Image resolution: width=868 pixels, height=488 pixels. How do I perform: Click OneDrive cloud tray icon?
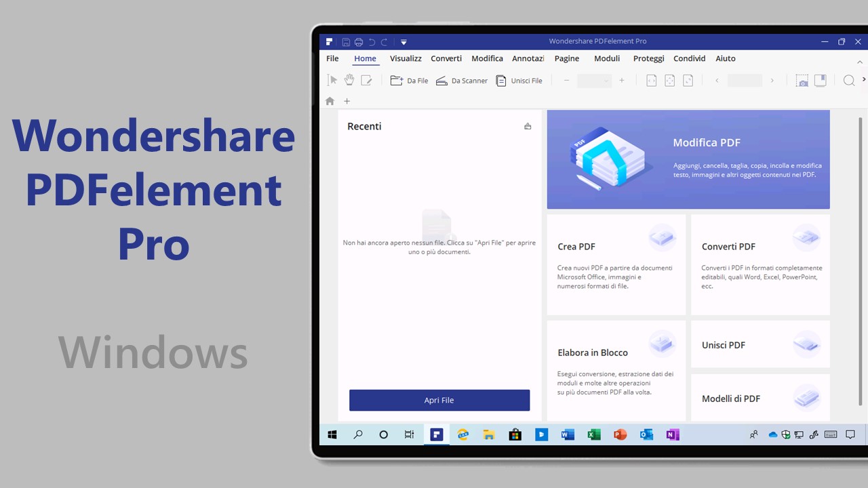pos(772,435)
